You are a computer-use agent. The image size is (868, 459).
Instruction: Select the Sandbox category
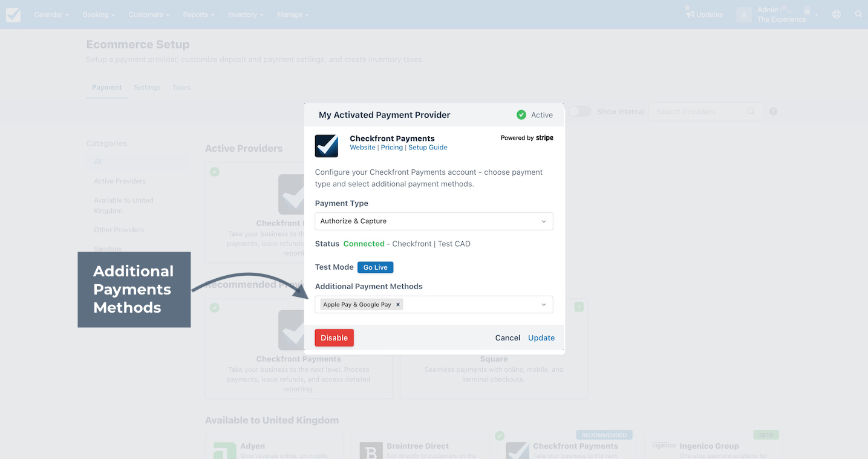[x=108, y=249]
